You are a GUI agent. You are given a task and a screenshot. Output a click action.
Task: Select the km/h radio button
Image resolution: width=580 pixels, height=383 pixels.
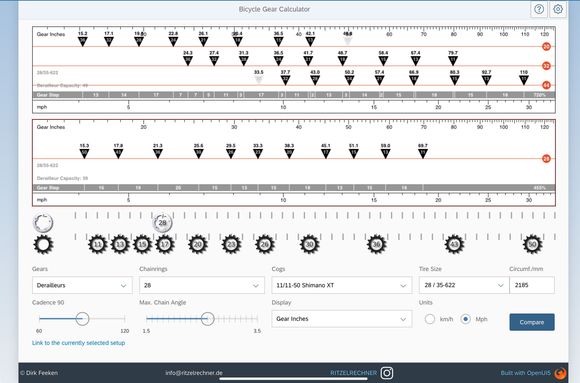[x=429, y=319]
